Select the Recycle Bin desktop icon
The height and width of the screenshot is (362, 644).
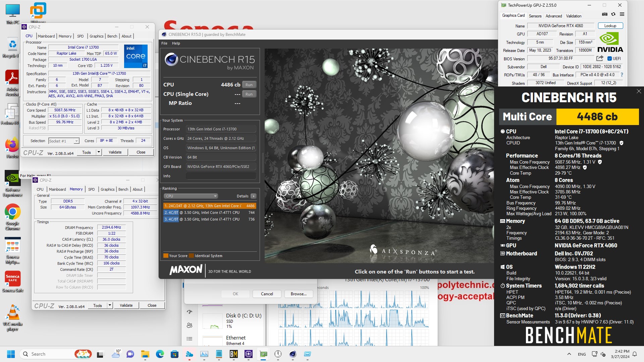(x=12, y=48)
